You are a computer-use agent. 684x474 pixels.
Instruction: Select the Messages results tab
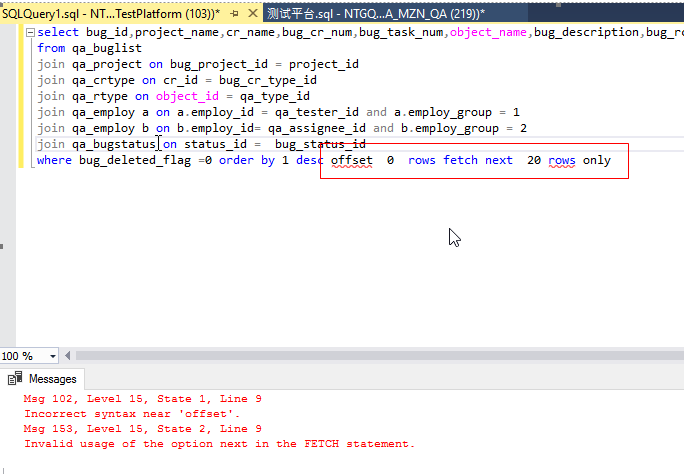click(x=42, y=379)
